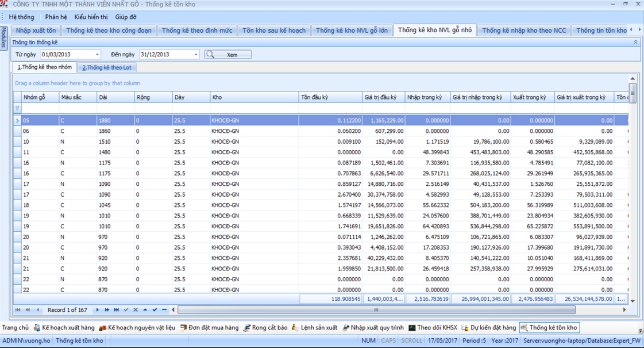Go to Trang chủ home
The width and height of the screenshot is (644, 348).
click(15, 327)
